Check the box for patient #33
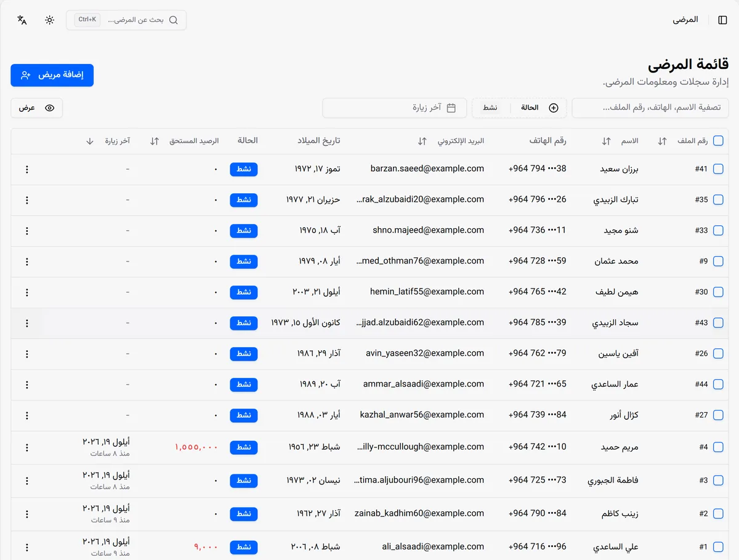This screenshot has height=560, width=739. coord(718,231)
